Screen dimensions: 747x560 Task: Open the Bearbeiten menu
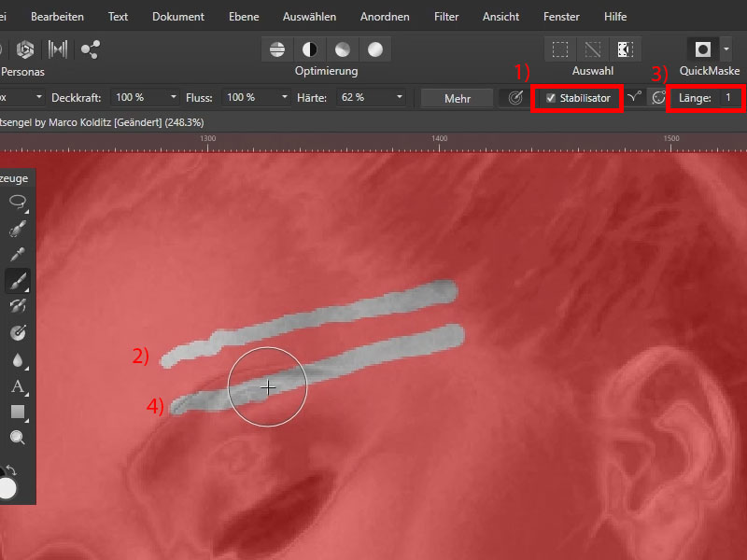click(57, 17)
